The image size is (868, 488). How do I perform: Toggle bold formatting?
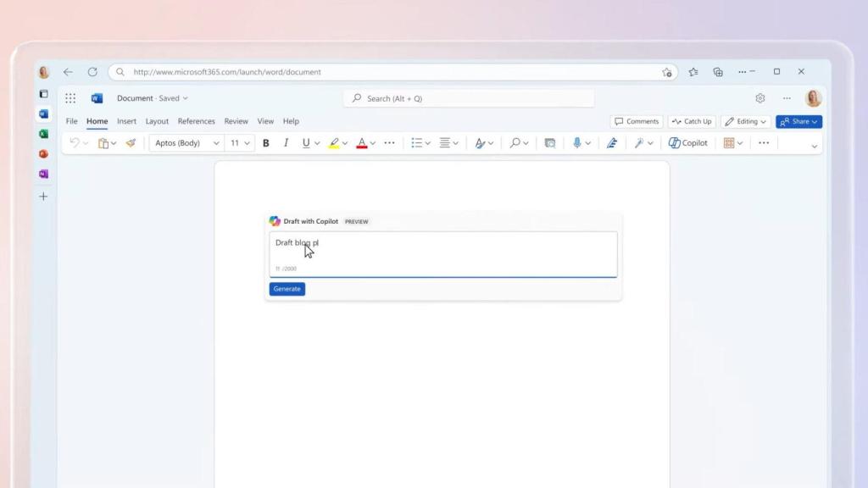265,142
